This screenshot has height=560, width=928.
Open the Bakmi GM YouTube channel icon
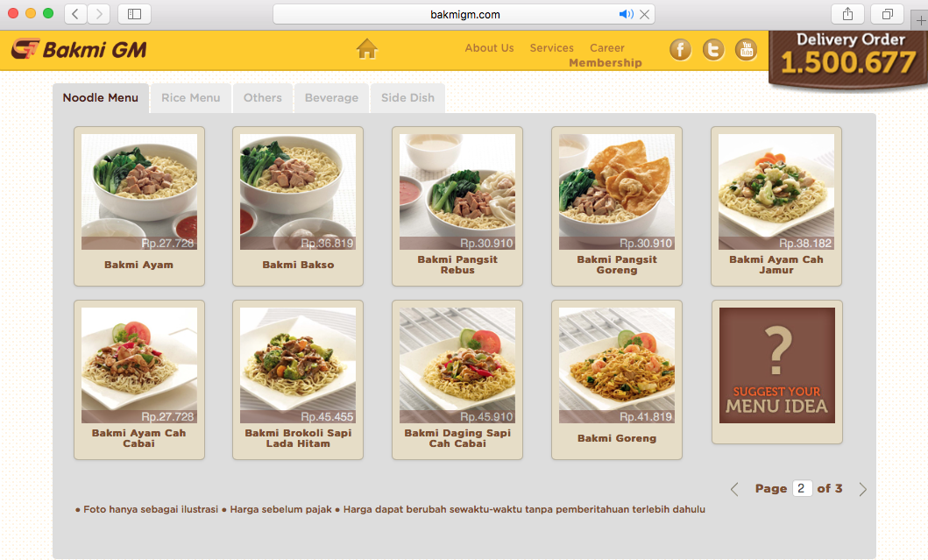point(747,50)
